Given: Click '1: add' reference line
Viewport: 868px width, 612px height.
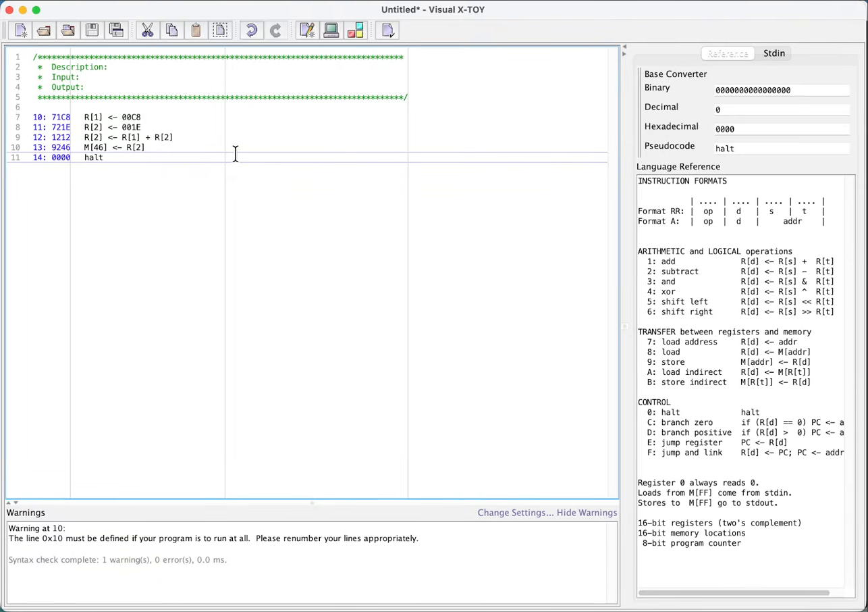Looking at the screenshot, I should click(740, 261).
